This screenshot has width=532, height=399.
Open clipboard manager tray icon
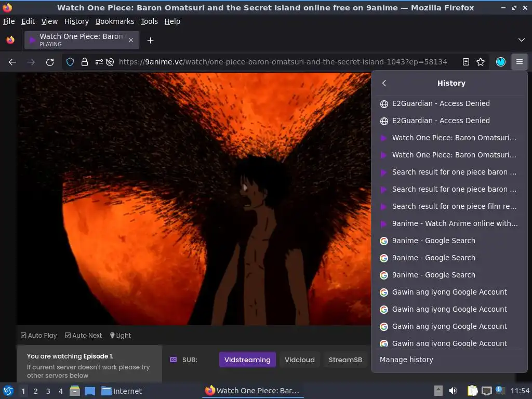coord(472,391)
